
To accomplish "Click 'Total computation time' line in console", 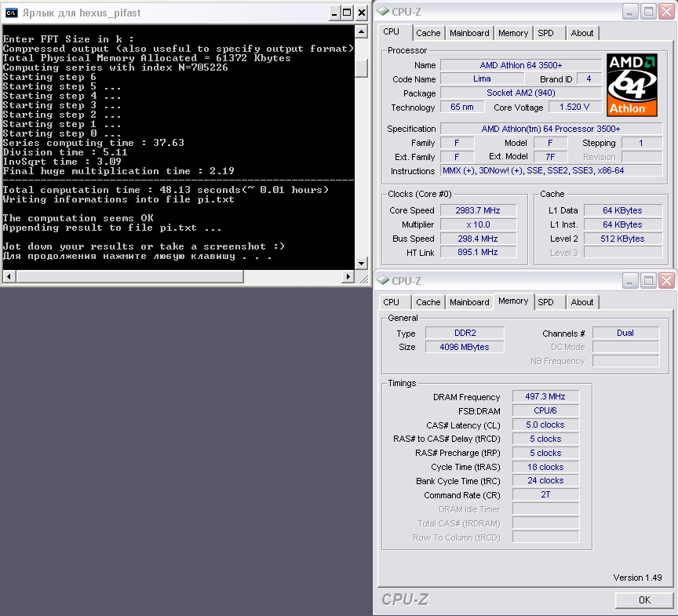I will coord(166,190).
